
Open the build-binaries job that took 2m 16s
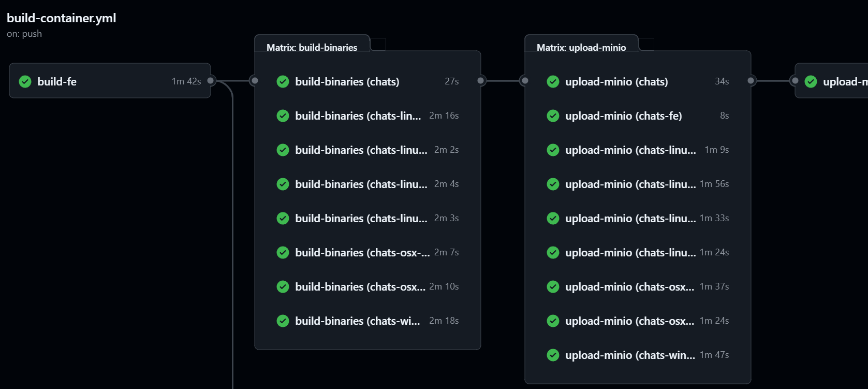pos(358,116)
